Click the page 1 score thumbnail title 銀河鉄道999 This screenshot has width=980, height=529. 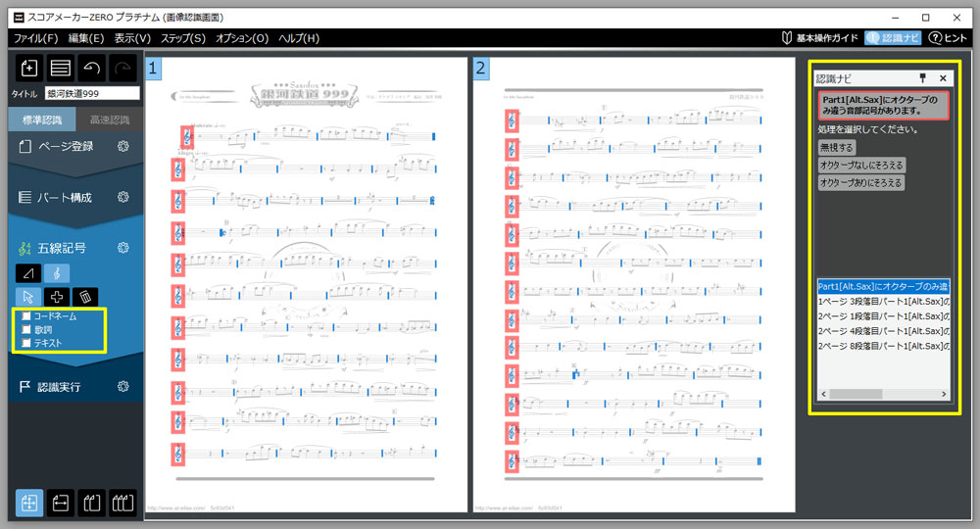click(305, 95)
